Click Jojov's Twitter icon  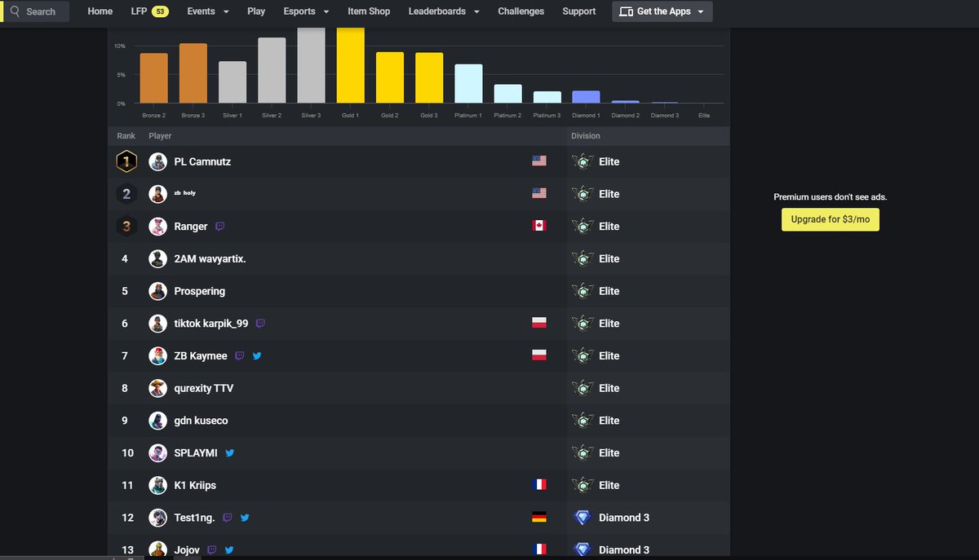[229, 550]
